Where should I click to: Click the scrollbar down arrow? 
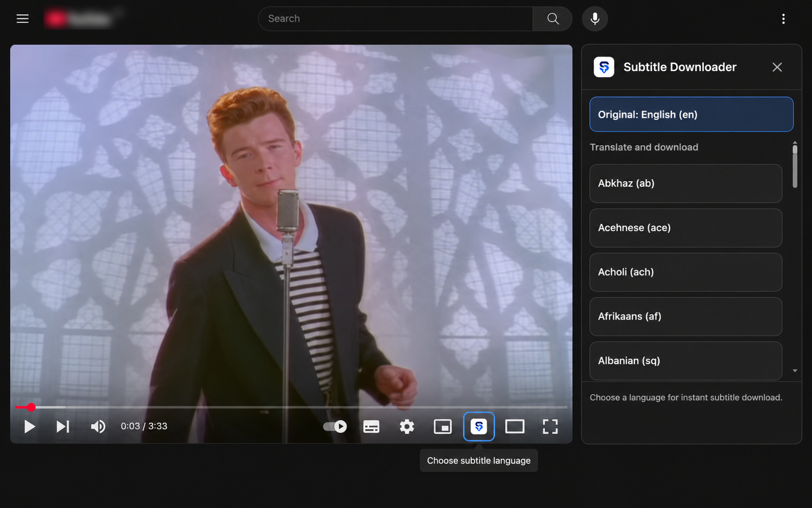[x=795, y=371]
